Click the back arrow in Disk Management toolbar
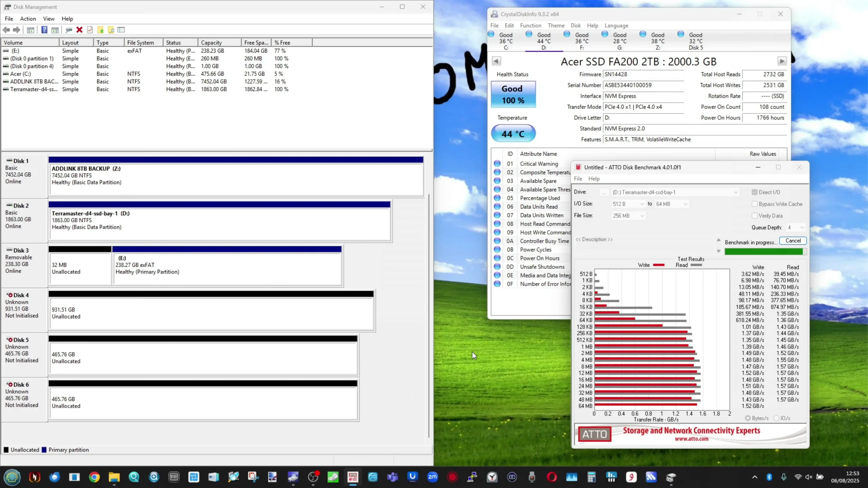Viewport: 868px width, 488px height. coord(6,30)
